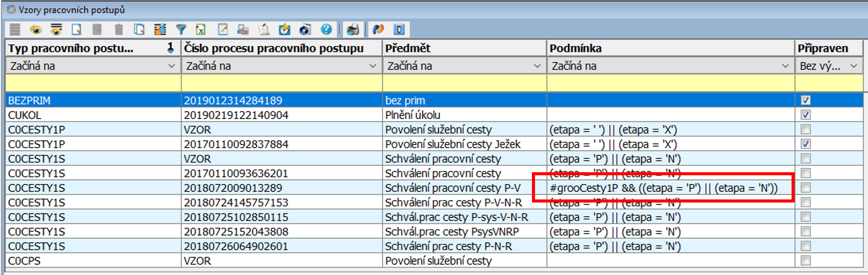Click the yellow filter field under Předmět
Image resolution: width=868 pixels, height=275 pixels.
point(464,83)
